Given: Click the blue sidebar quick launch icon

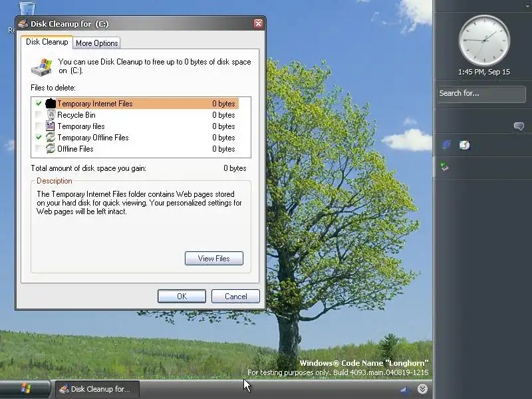Looking at the screenshot, I should 446,145.
